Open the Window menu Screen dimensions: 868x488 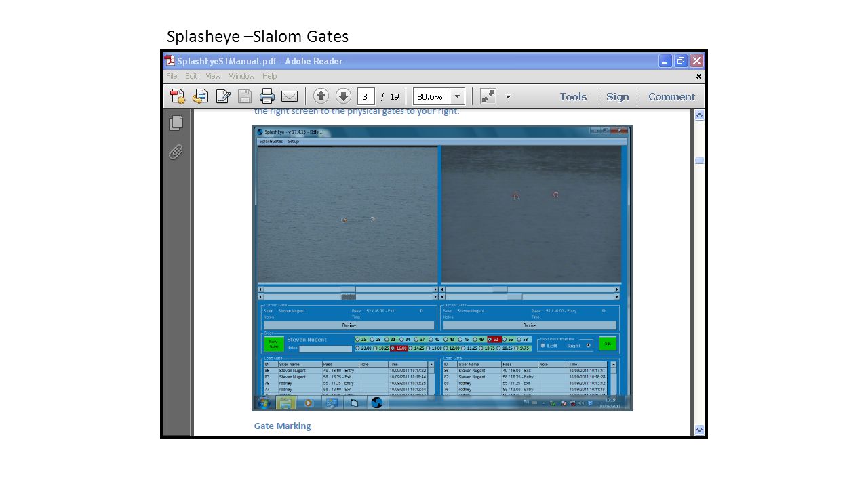(241, 76)
